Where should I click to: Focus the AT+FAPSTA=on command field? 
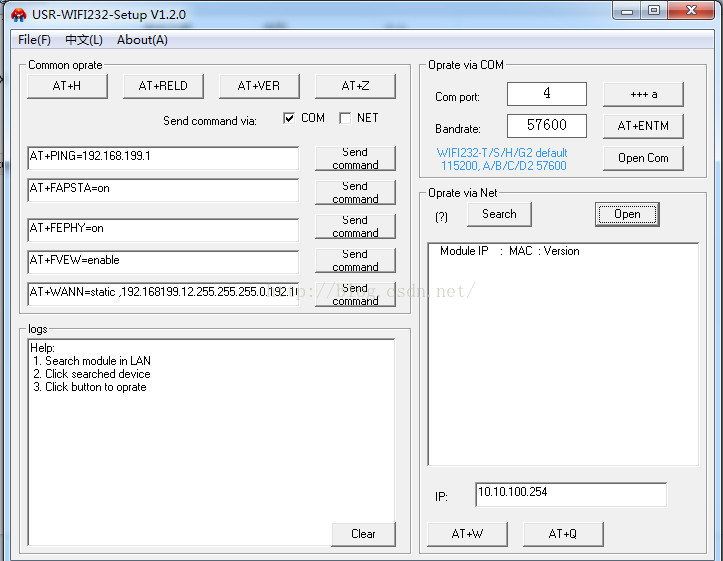tap(163, 190)
